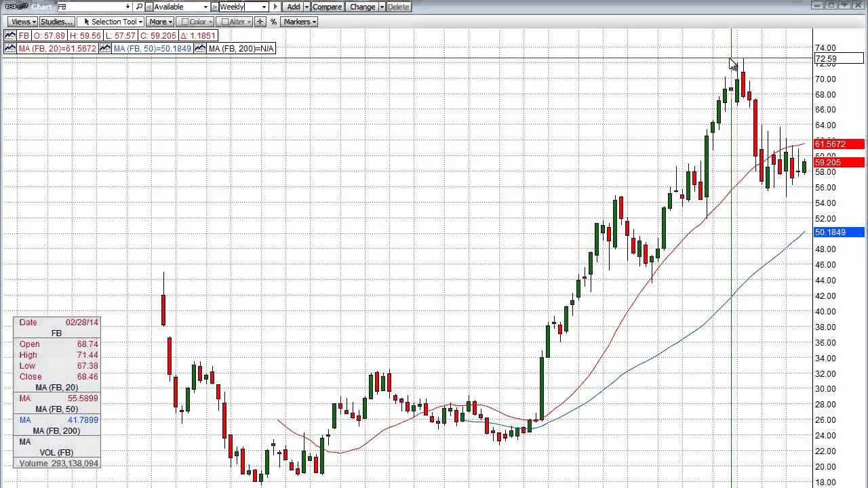Click the chart icon beside MA (FB, 50)
Screen dimensions: 868x488
coord(105,49)
